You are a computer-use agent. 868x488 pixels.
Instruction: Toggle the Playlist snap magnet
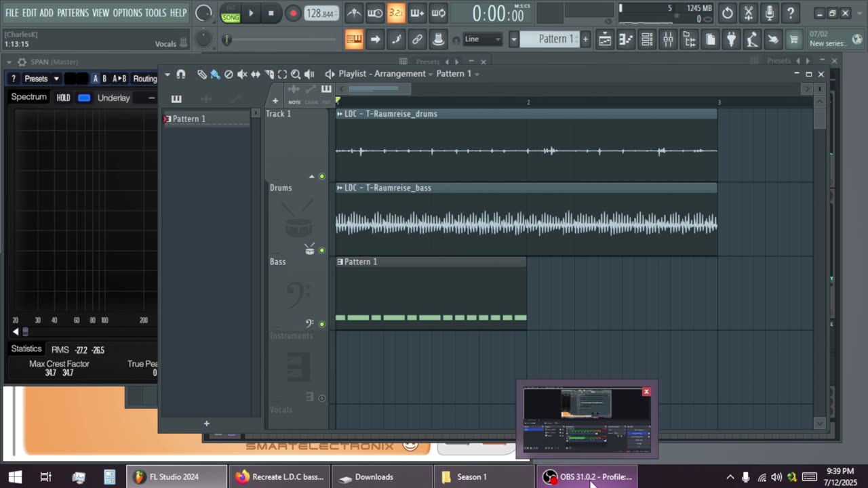[x=181, y=74]
